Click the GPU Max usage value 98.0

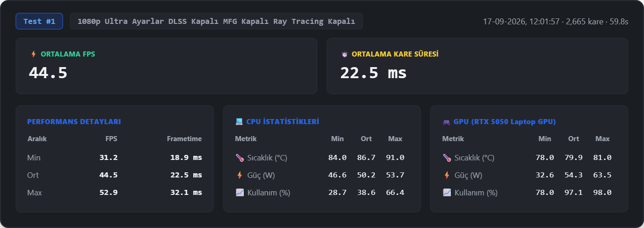(602, 193)
